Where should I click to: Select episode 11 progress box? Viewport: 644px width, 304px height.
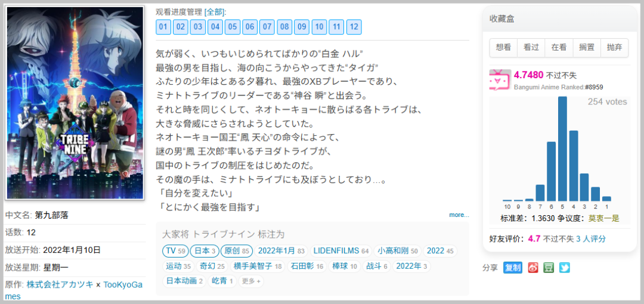[x=336, y=27]
